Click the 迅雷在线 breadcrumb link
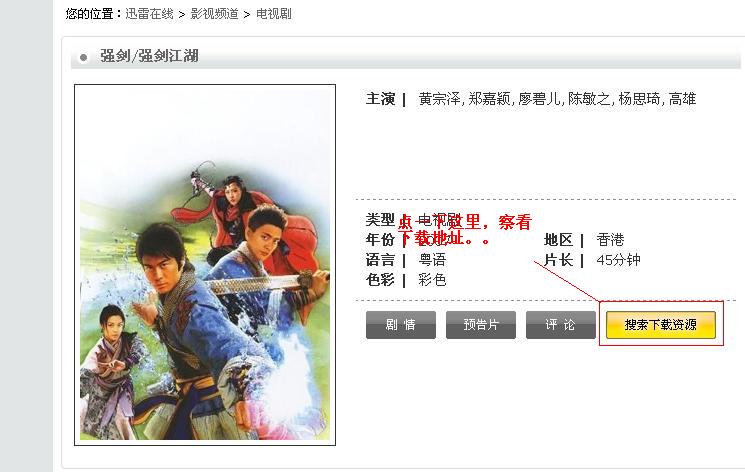Image resolution: width=745 pixels, height=472 pixels. tap(149, 14)
